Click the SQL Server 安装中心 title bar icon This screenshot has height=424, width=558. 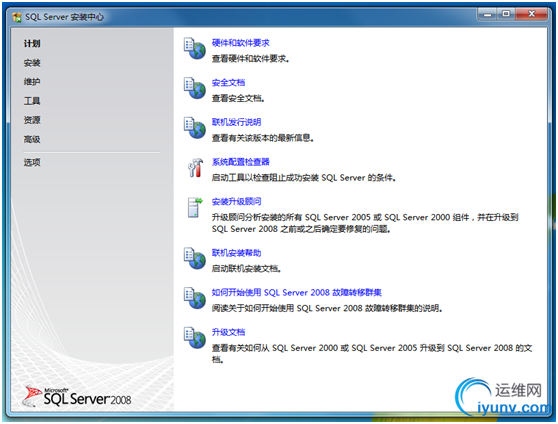coord(17,17)
